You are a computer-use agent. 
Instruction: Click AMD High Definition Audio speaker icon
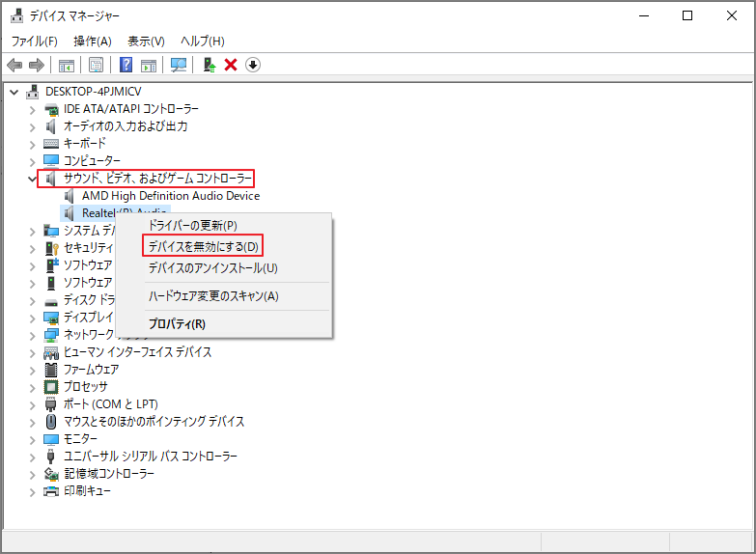point(70,196)
